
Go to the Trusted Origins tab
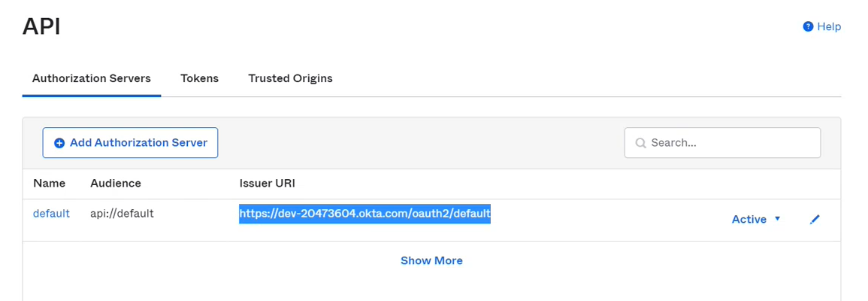(x=290, y=78)
